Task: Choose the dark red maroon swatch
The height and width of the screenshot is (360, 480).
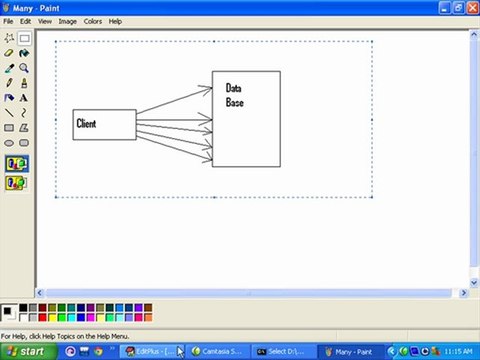Action: tap(42, 308)
